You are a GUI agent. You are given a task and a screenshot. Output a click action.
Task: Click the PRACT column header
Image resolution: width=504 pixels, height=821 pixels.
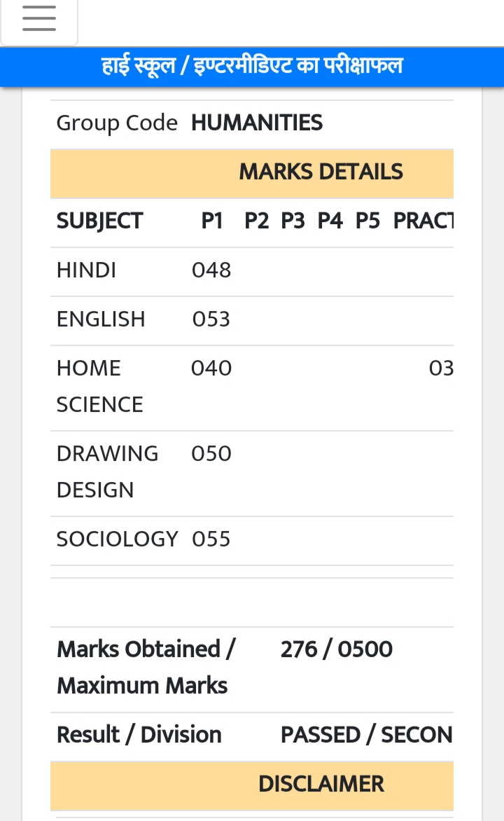click(423, 221)
